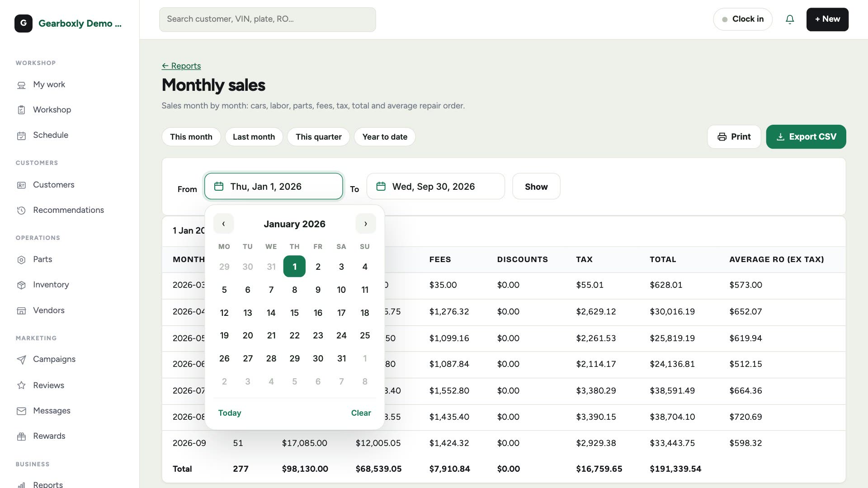
Task: Click the total value $191,339.54
Action: pyautogui.click(x=675, y=469)
